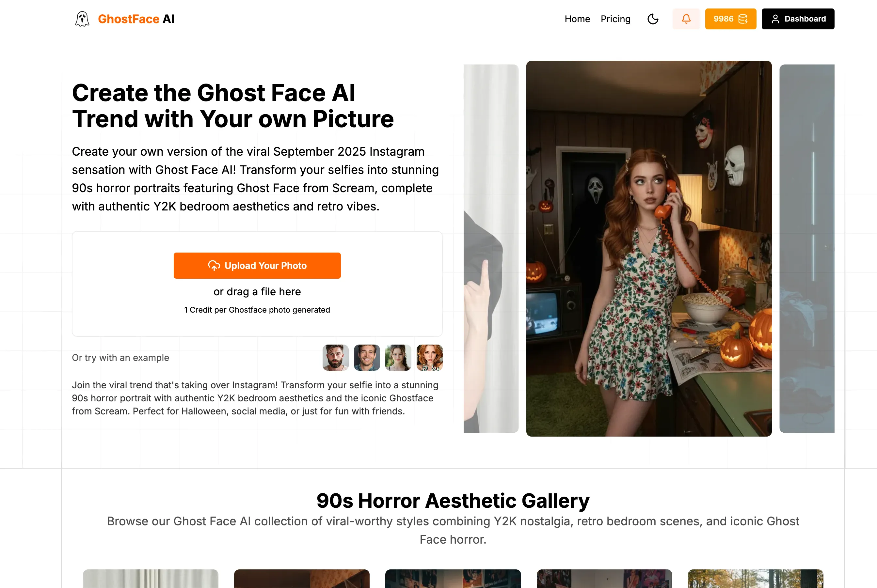Click the 9986 credits button
The height and width of the screenshot is (588, 877).
(730, 19)
